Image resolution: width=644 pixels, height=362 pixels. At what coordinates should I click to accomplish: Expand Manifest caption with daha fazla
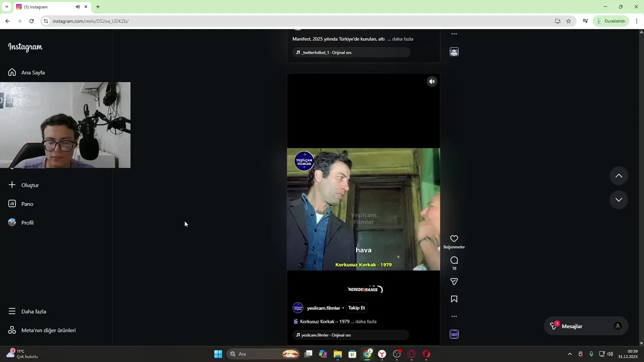[x=403, y=39]
